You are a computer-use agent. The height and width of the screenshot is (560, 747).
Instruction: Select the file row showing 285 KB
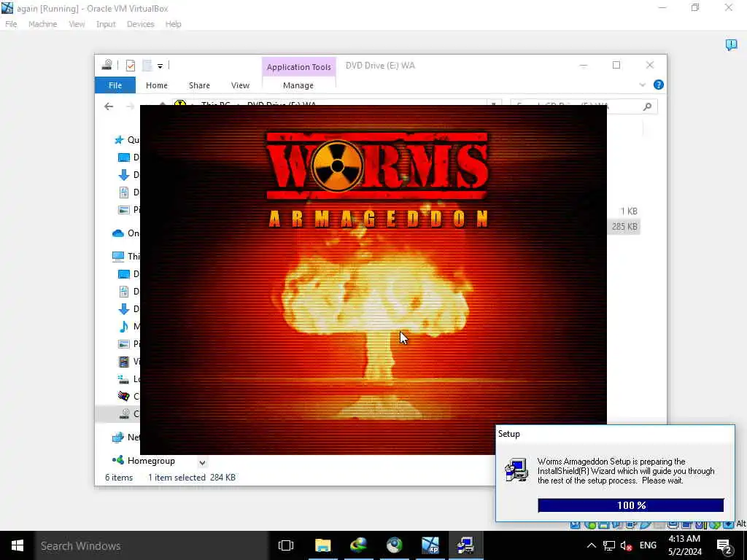624,227
